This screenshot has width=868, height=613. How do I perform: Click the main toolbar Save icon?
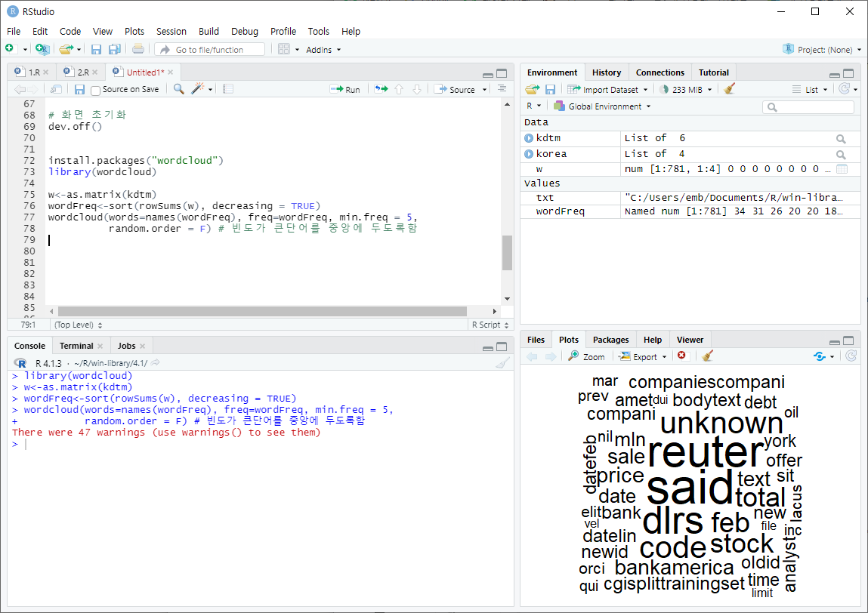pyautogui.click(x=97, y=49)
